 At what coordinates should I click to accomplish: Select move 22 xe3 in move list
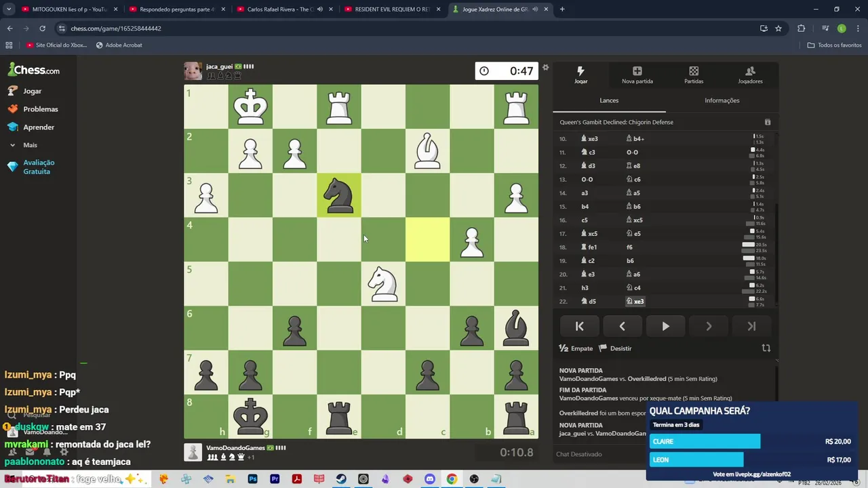(635, 302)
